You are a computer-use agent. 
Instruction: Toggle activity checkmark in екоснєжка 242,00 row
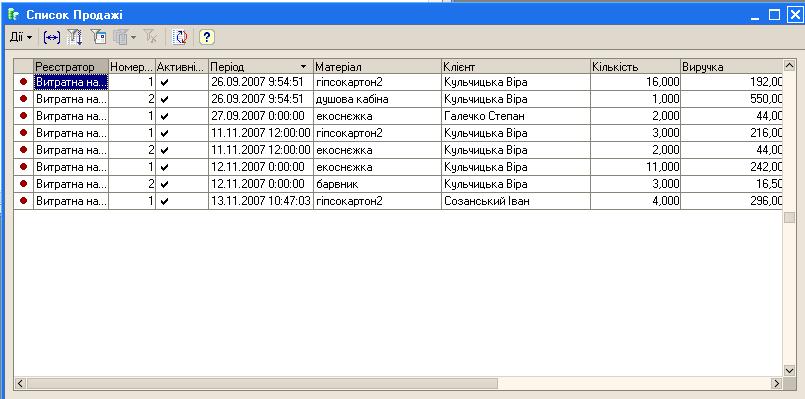point(164,167)
